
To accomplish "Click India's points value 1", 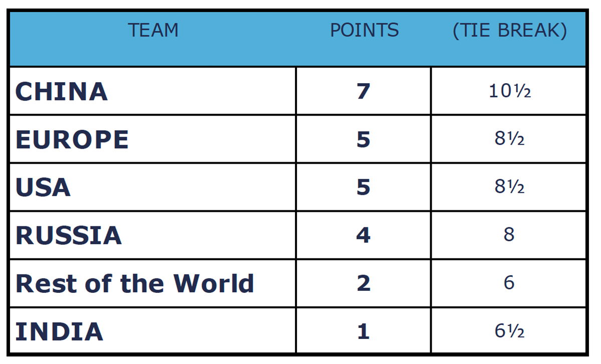I will pos(364,332).
